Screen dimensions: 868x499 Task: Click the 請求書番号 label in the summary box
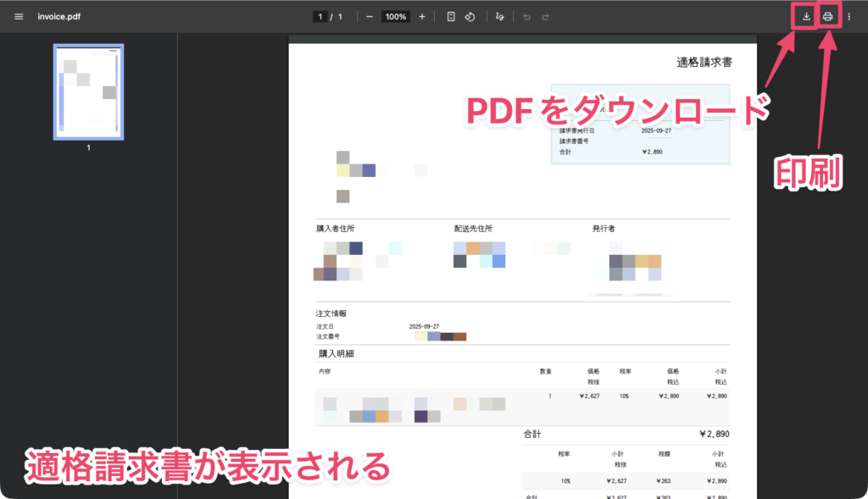(x=574, y=141)
